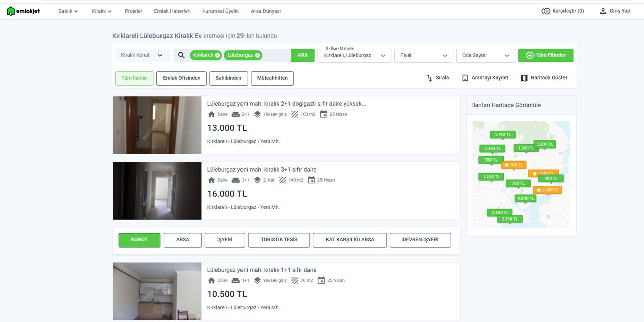This screenshot has width=644, height=322.
Task: Remove the Lüleburgaz location tag
Action: coord(258,55)
